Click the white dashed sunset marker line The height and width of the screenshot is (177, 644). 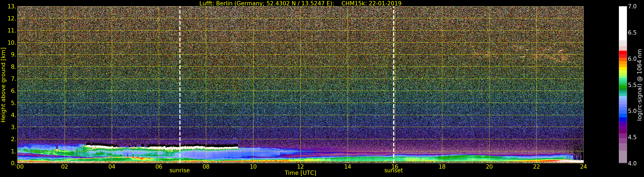(394, 85)
